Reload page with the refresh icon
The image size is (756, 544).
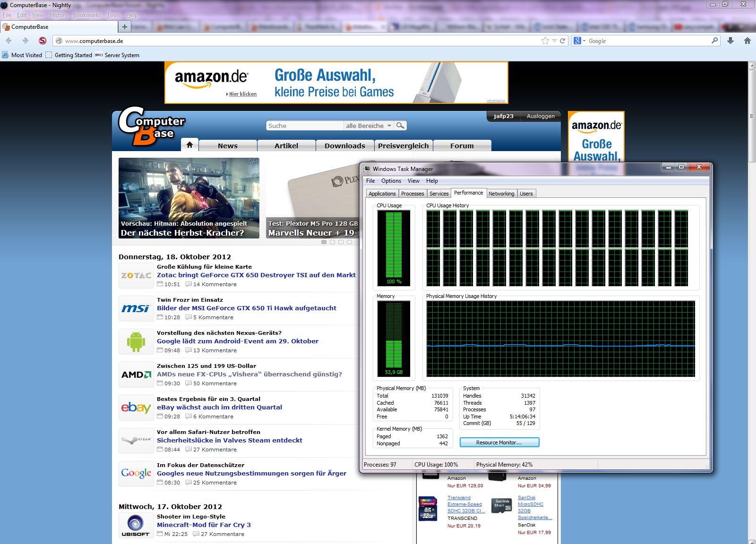click(x=562, y=41)
